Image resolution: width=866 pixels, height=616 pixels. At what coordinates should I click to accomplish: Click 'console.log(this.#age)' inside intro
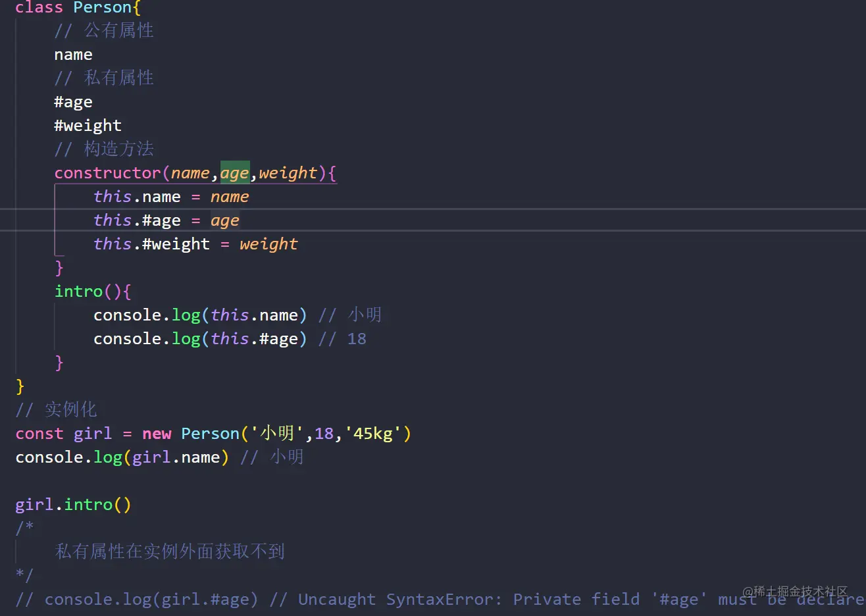200,339
